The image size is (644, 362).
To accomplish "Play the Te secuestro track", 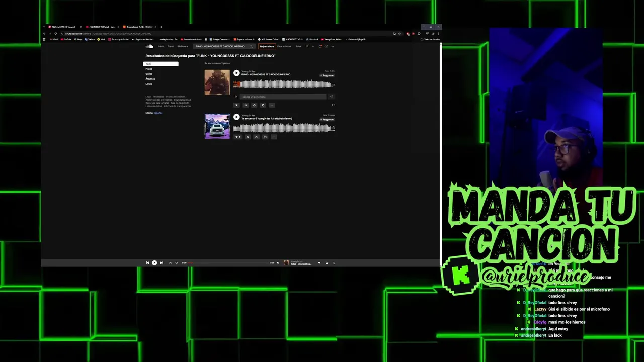I will [236, 117].
